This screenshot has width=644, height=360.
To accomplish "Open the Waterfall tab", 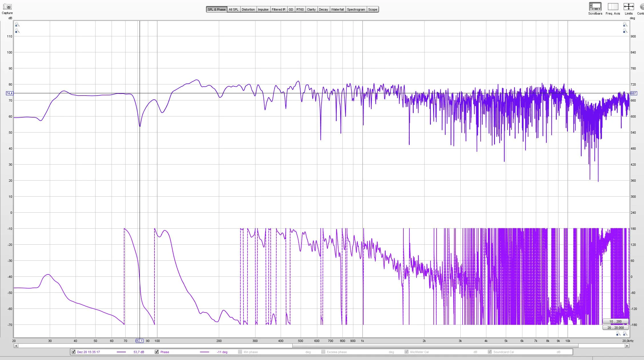I will (337, 9).
